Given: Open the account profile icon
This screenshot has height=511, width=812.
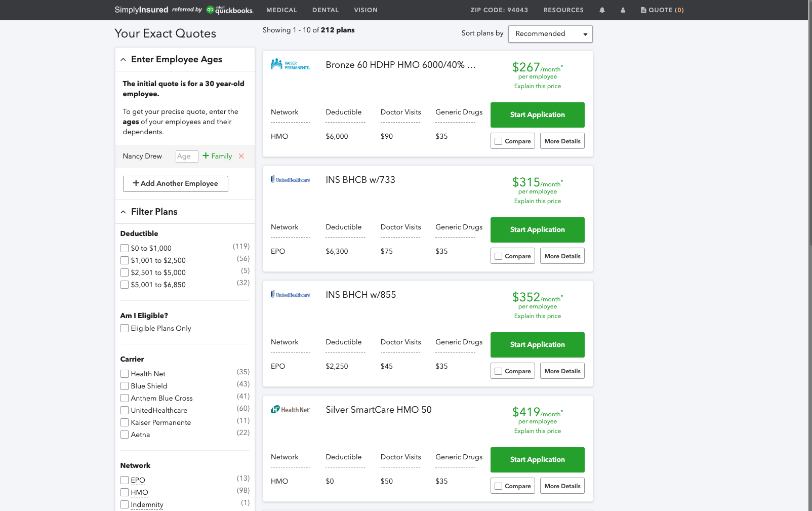Looking at the screenshot, I should click(x=623, y=10).
